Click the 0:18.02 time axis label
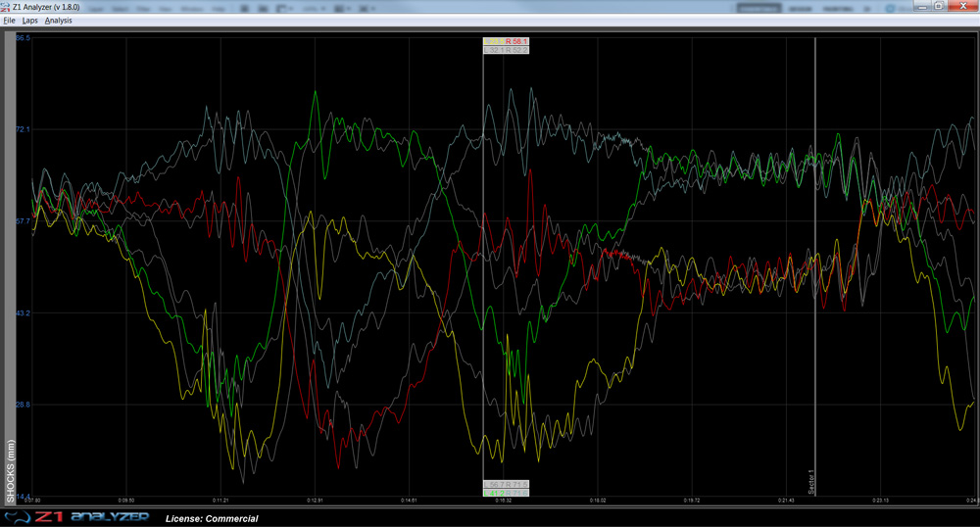 point(598,501)
